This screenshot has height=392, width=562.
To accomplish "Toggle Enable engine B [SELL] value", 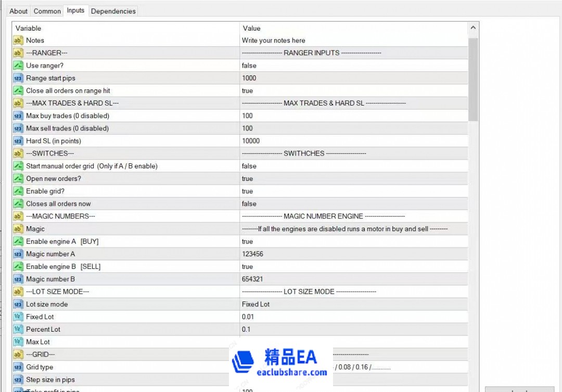I will click(x=353, y=266).
